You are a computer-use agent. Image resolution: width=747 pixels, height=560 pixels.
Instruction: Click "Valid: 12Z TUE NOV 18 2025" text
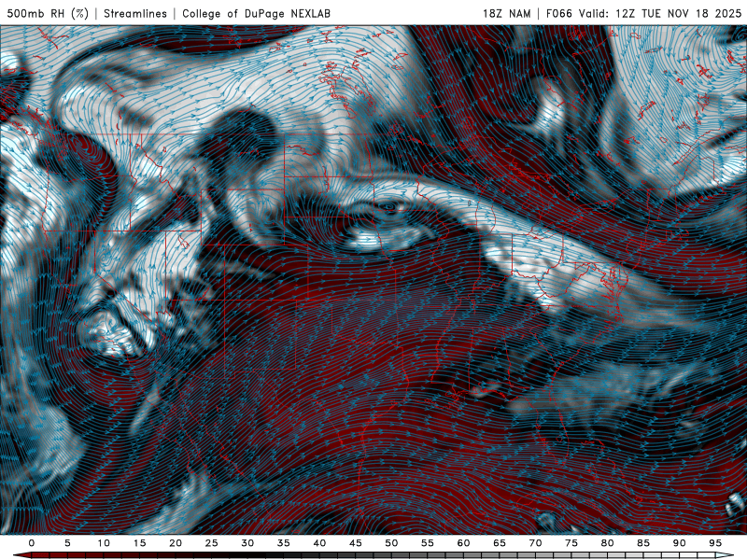point(660,13)
